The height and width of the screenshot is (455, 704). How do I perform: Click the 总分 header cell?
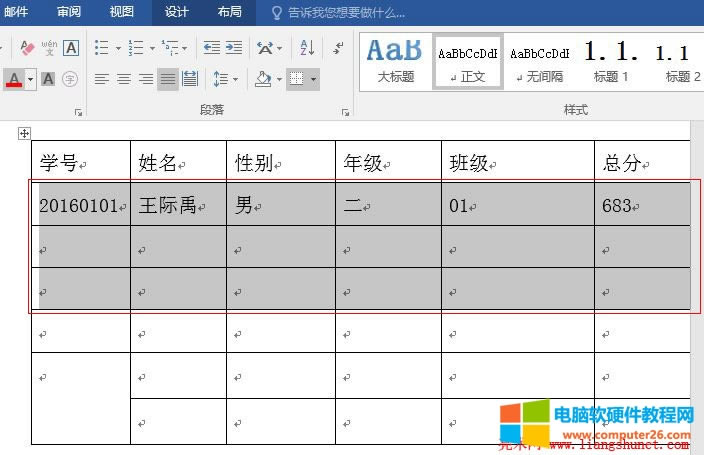(x=642, y=160)
